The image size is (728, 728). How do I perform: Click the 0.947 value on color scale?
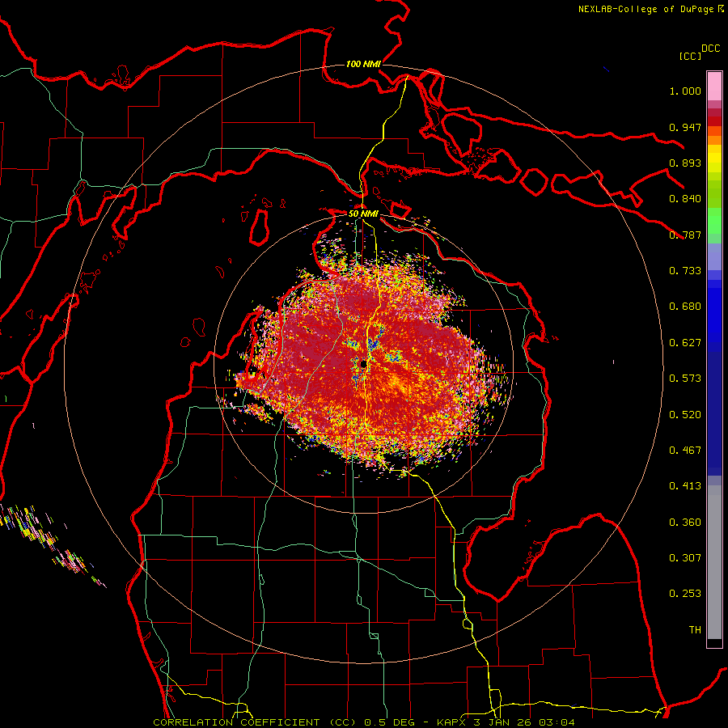(685, 127)
